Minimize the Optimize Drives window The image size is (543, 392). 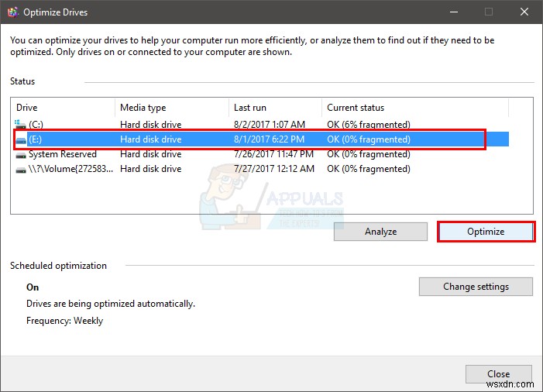click(x=454, y=12)
